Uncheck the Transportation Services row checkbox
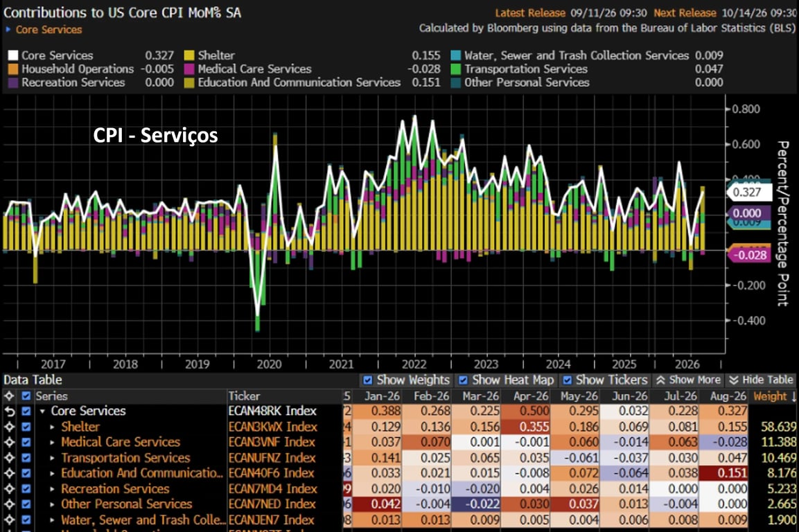 coord(26,458)
